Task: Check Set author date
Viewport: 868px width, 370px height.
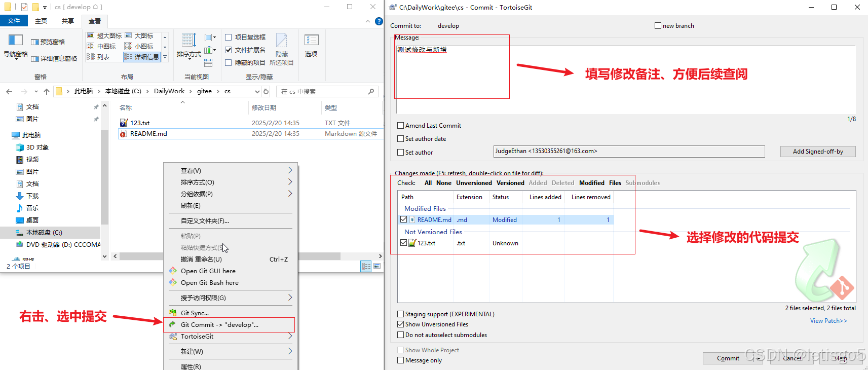Action: (401, 138)
